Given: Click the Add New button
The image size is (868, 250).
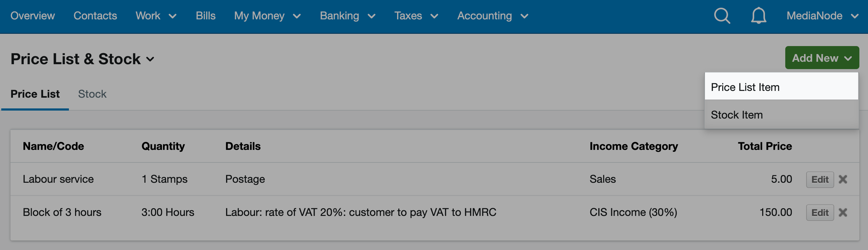Looking at the screenshot, I should click(822, 58).
